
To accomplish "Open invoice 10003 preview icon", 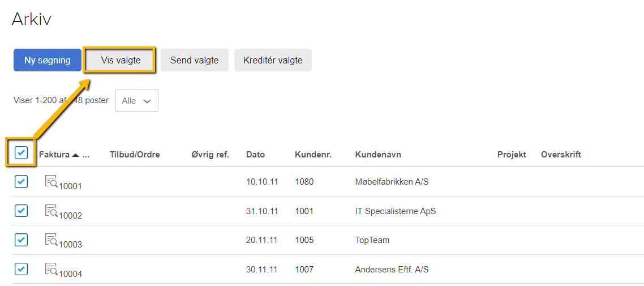I will tap(51, 240).
